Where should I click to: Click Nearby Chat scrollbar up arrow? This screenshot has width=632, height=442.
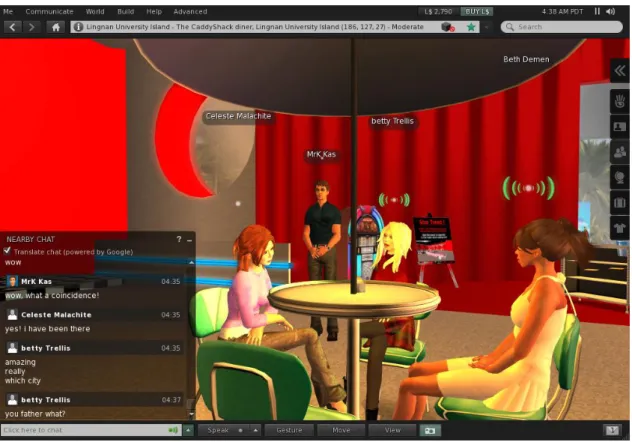pyautogui.click(x=191, y=262)
